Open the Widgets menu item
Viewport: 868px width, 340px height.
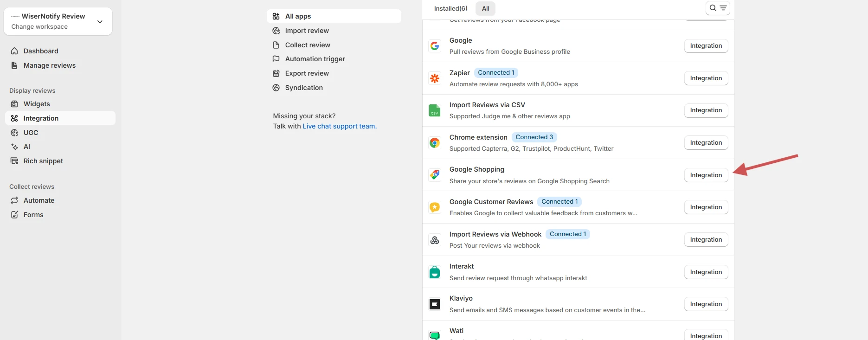(x=60, y=104)
